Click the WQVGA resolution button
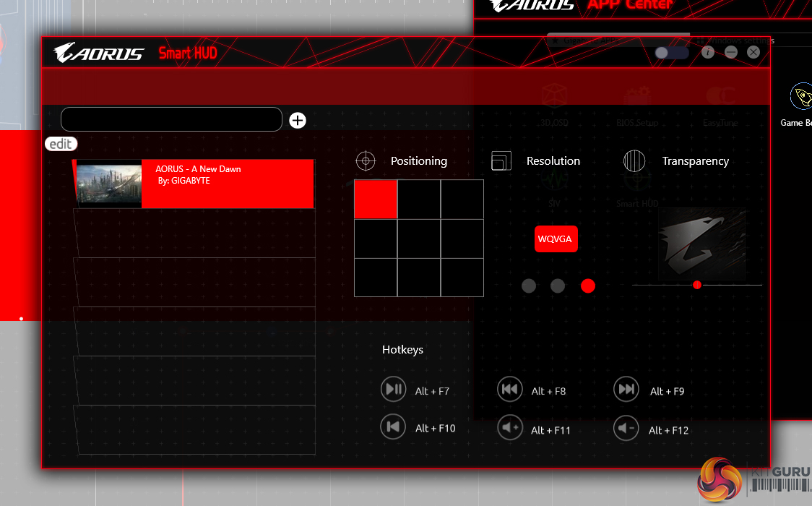The image size is (812, 506). tap(556, 239)
